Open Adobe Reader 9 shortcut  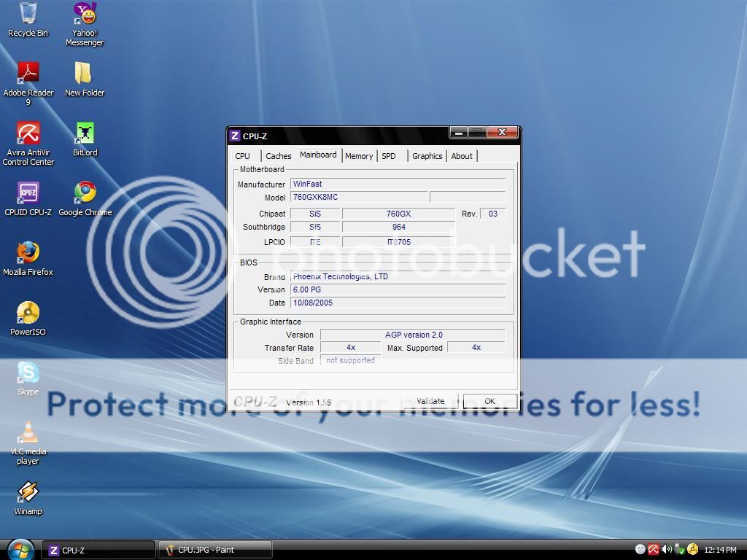(28, 83)
